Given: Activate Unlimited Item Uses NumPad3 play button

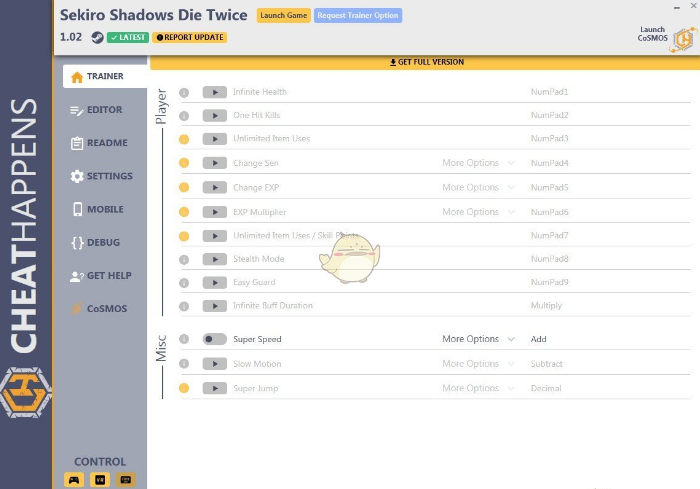Looking at the screenshot, I should [215, 139].
